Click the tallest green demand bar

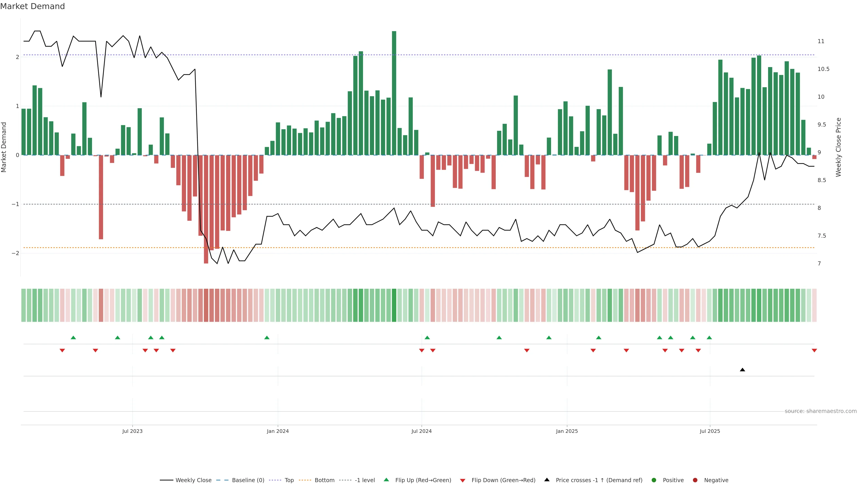click(x=394, y=93)
